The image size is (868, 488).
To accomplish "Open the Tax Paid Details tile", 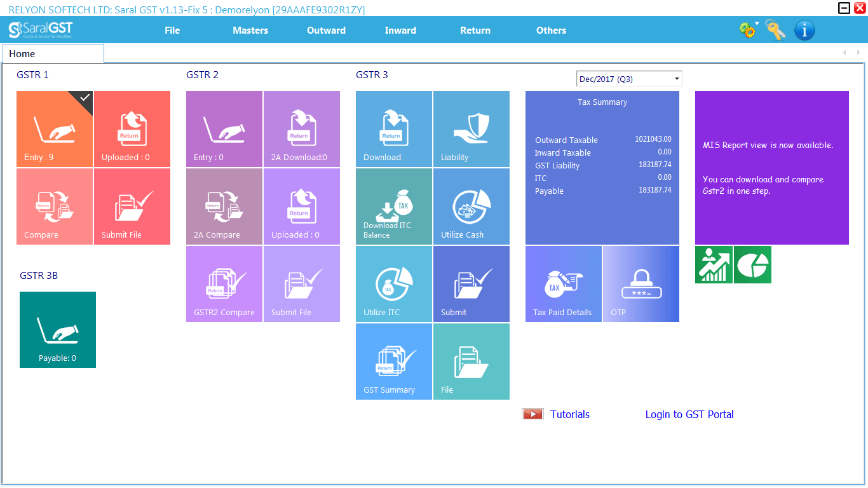I will [x=564, y=284].
